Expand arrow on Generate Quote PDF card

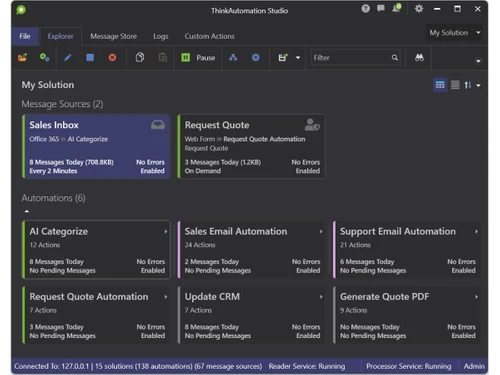[x=476, y=297]
